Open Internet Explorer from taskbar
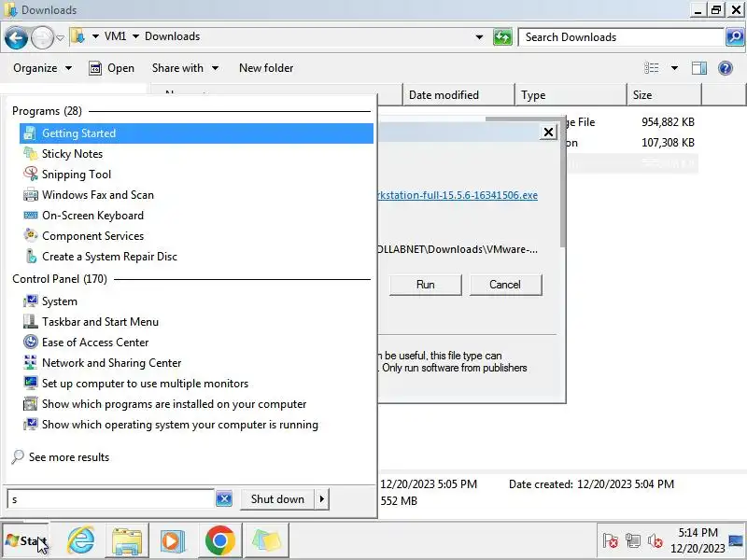This screenshot has height=560, width=747. [80, 540]
